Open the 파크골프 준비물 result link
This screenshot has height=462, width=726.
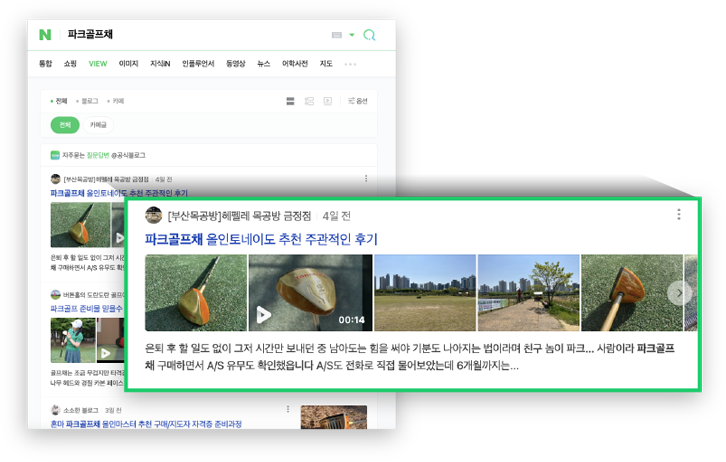87,308
